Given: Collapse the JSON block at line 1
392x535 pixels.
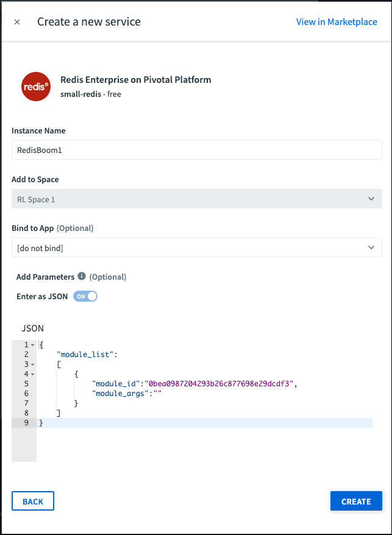Looking at the screenshot, I should click(x=32, y=345).
